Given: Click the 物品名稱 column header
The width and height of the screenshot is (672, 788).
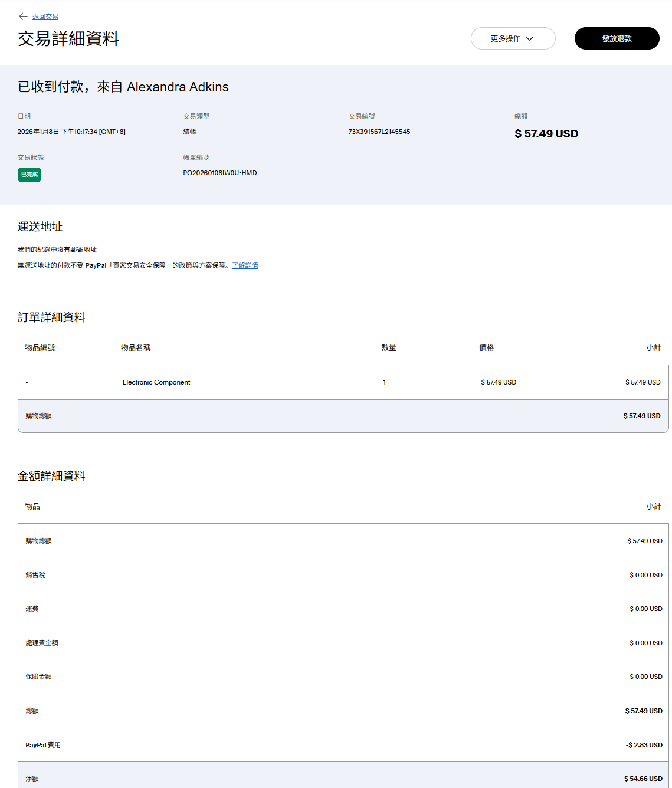Looking at the screenshot, I should click(x=136, y=348).
